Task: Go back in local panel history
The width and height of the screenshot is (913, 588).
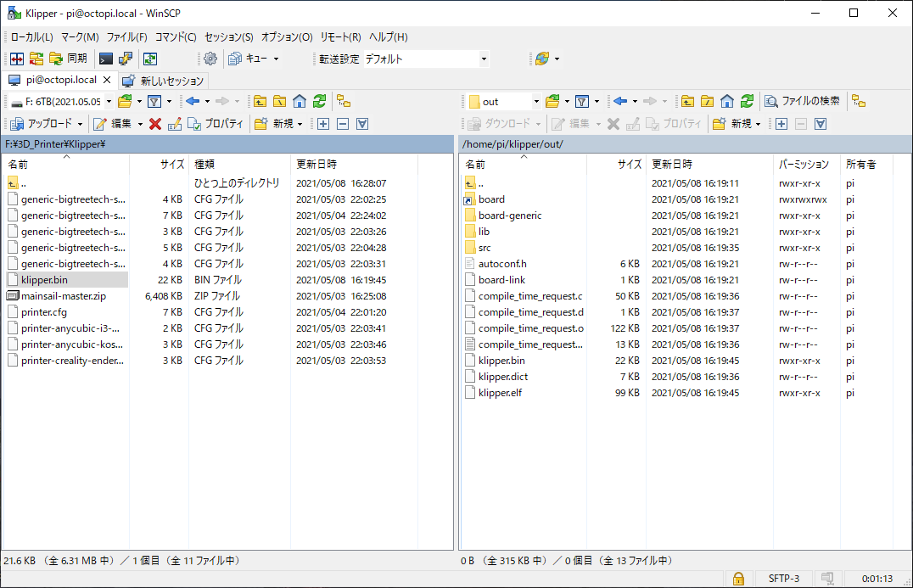Action: 193,102
